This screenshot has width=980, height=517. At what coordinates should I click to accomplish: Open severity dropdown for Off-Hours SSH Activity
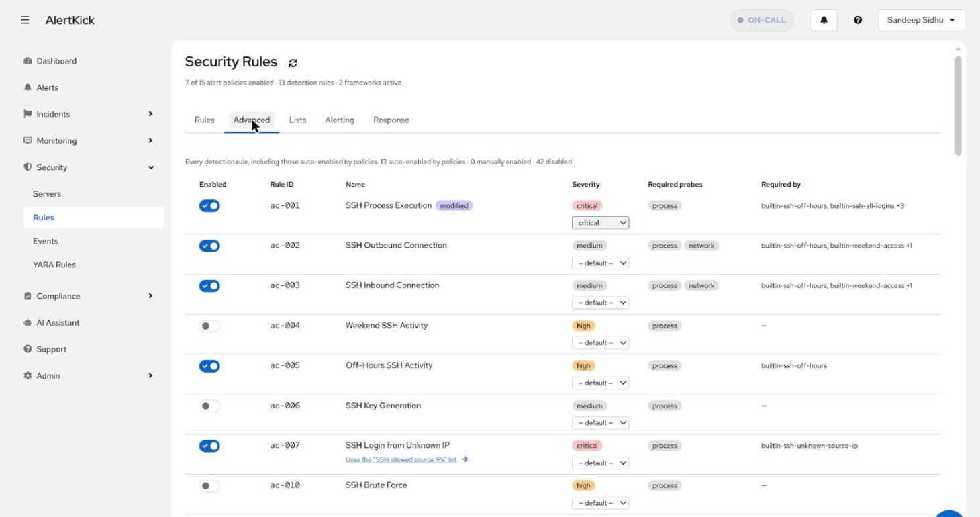[600, 383]
